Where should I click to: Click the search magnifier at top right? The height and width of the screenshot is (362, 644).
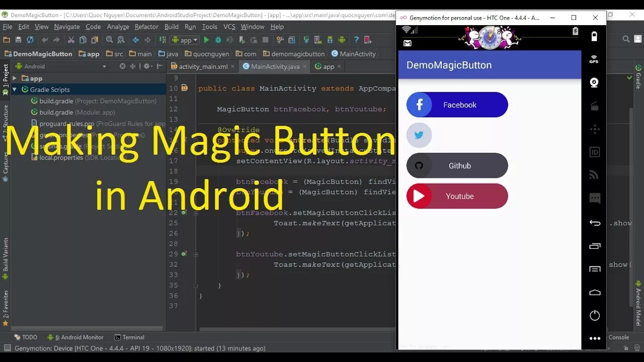tap(626, 39)
